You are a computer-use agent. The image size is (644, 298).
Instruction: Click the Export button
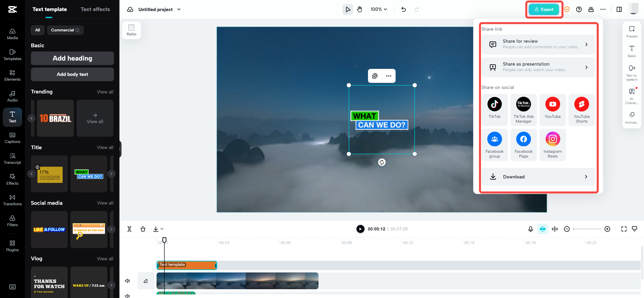[544, 9]
